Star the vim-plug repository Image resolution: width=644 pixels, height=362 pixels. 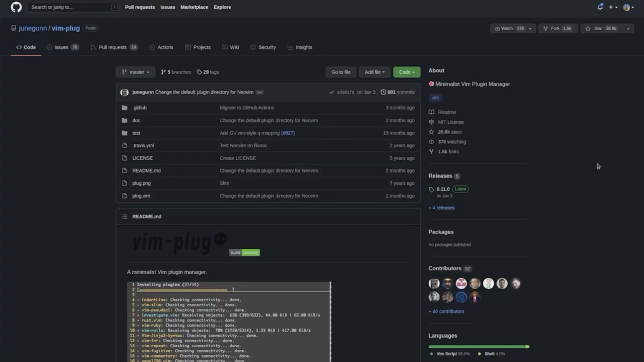[601, 28]
